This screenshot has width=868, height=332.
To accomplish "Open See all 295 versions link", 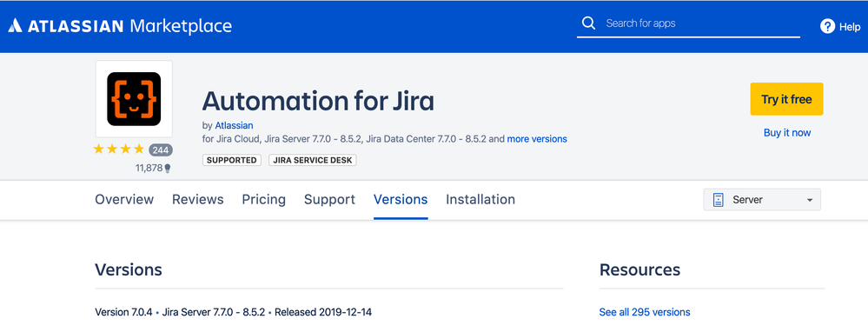I will click(x=645, y=312).
